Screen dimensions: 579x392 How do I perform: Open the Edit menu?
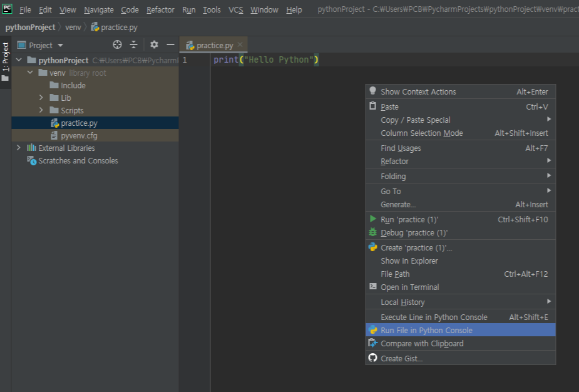point(46,9)
